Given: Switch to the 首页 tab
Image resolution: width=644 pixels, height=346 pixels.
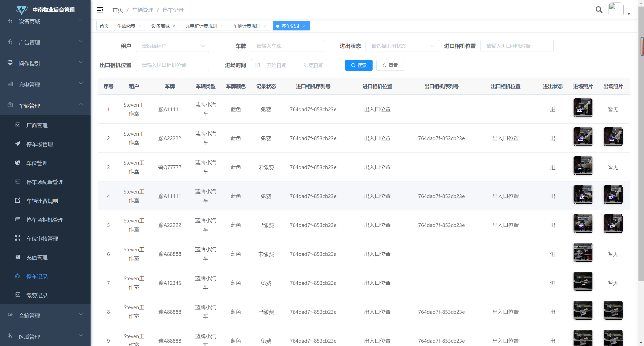Looking at the screenshot, I should (104, 26).
